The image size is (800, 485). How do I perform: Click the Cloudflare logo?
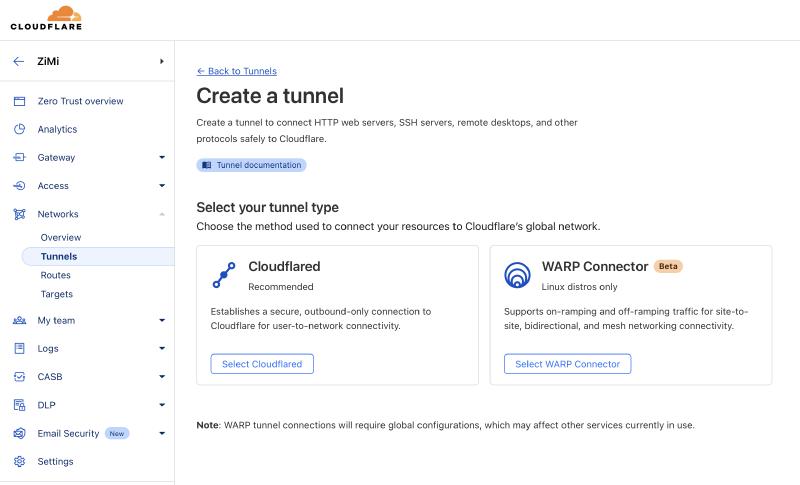tap(46, 18)
